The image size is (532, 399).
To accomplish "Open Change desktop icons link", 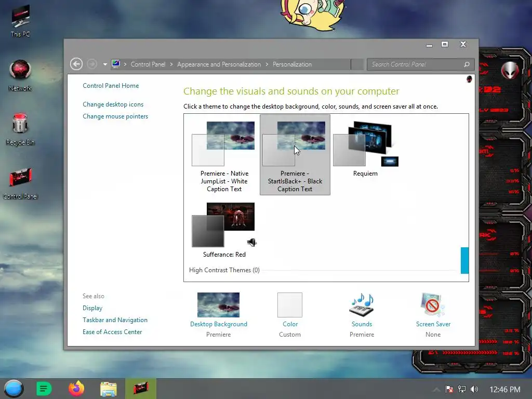I will pos(113,104).
